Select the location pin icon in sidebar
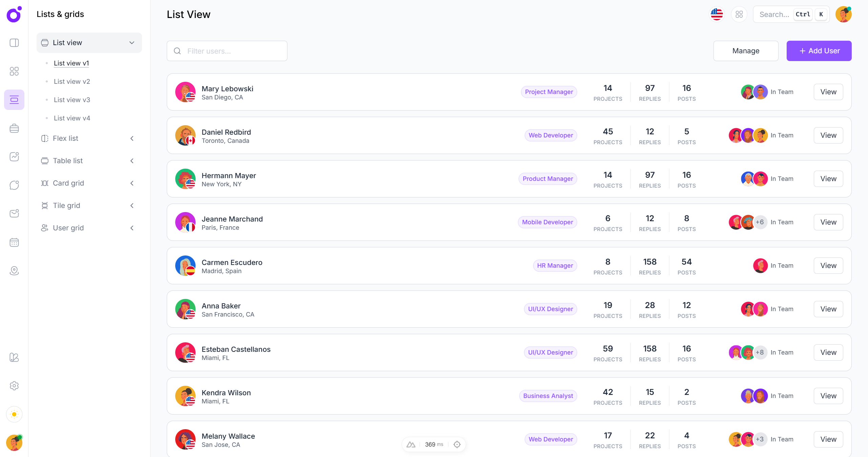Viewport: 868px width, 457px height. pyautogui.click(x=14, y=270)
